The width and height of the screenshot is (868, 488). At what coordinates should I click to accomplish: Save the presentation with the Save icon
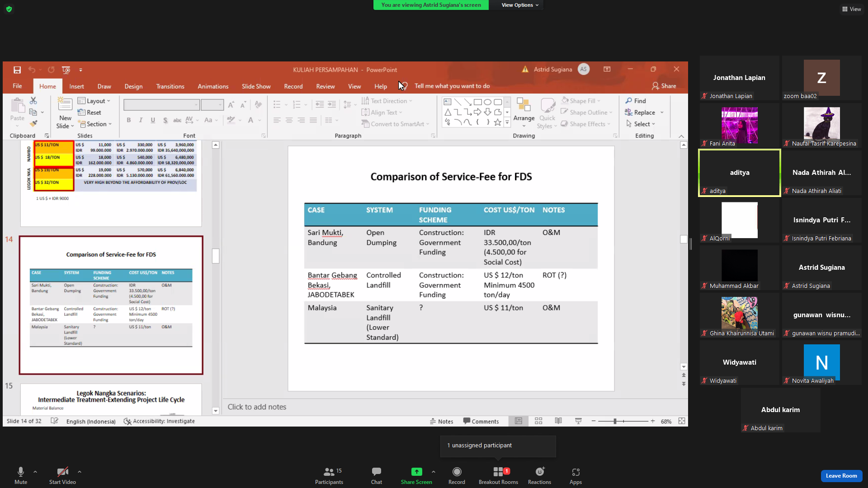pos(17,70)
